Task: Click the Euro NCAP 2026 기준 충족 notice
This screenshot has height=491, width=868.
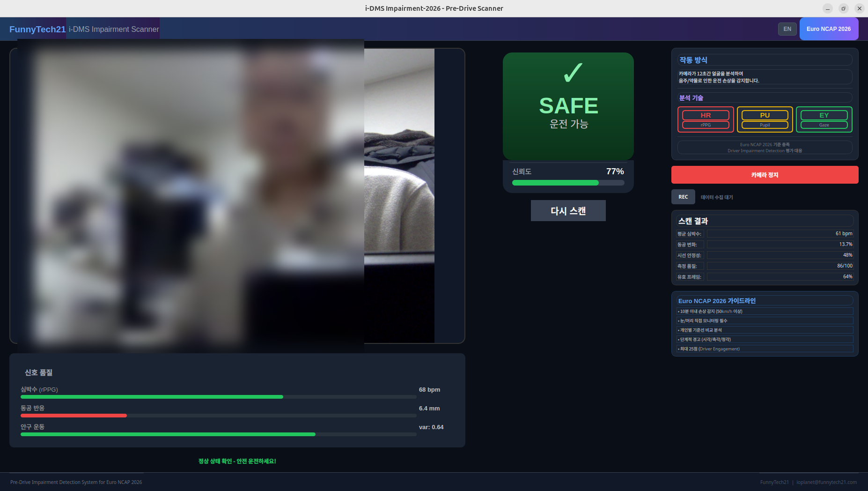Action: 764,147
